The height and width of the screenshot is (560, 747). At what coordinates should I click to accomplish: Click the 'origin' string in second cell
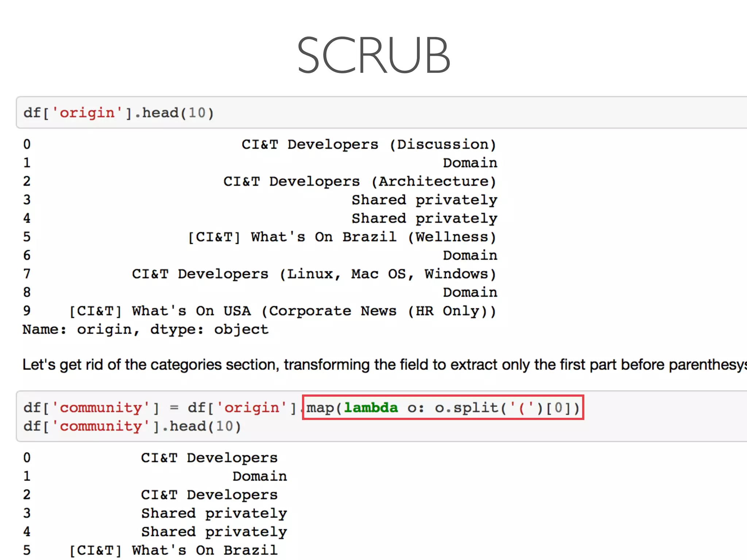[252, 407]
